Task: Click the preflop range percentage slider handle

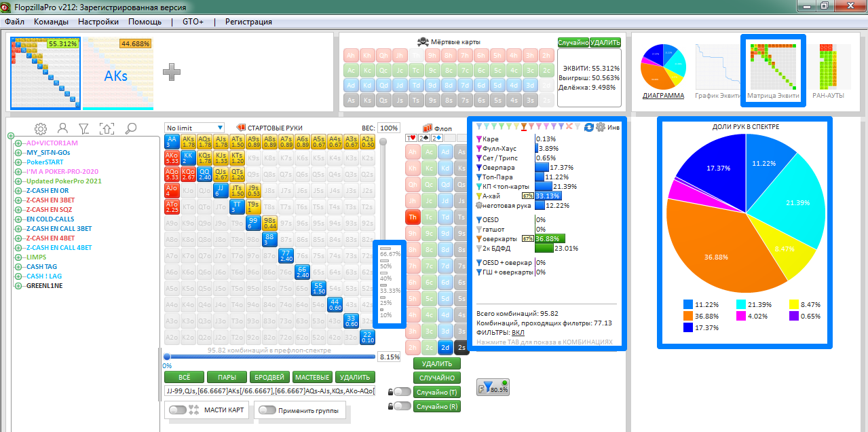Action: pos(166,356)
